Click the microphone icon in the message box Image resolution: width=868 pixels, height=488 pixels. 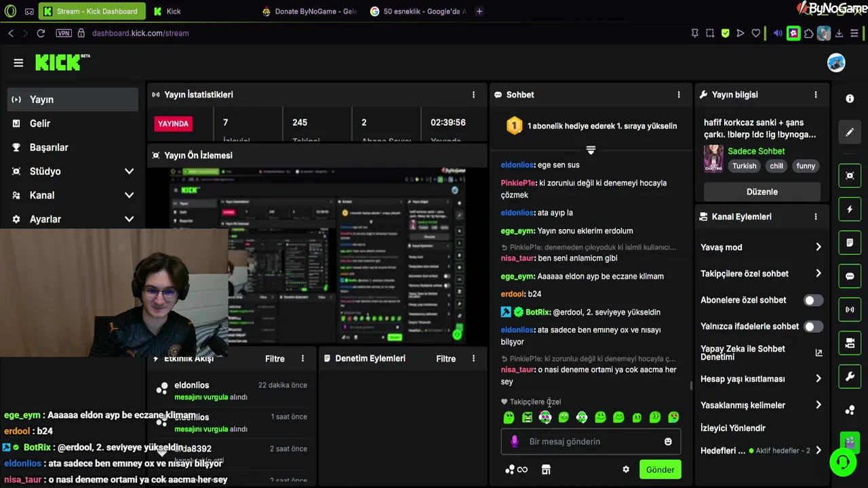pos(514,441)
